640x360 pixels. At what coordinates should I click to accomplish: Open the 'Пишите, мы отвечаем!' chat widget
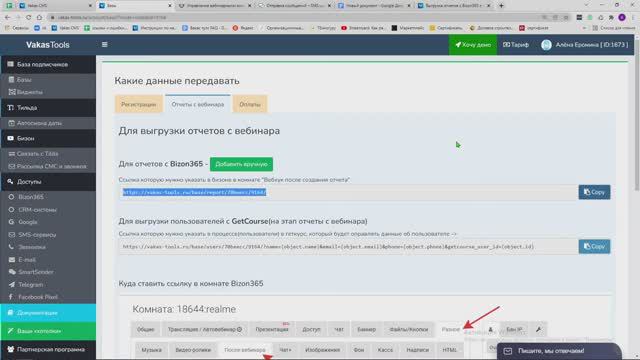[559, 351]
